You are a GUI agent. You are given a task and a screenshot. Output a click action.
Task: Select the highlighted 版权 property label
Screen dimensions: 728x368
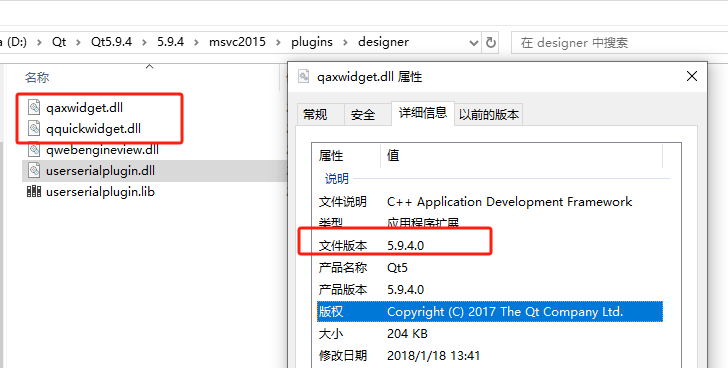click(331, 311)
